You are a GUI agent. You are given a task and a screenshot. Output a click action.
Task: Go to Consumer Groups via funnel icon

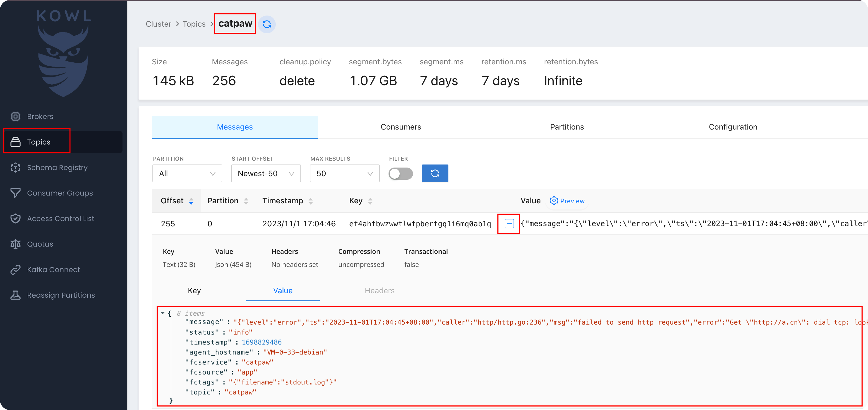[16, 193]
